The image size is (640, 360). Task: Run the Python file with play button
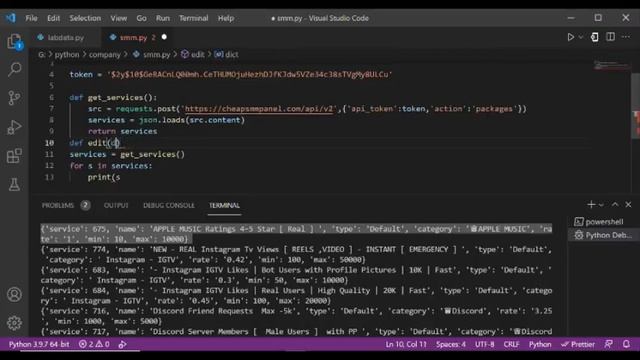coord(571,37)
